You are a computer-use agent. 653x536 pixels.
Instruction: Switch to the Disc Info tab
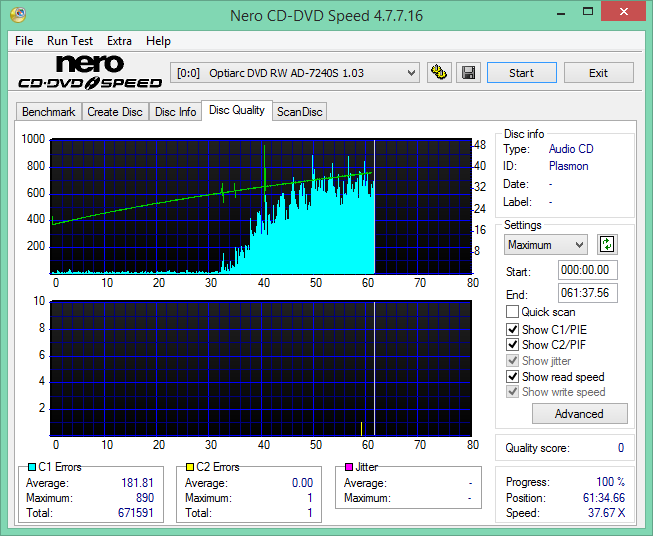(175, 112)
